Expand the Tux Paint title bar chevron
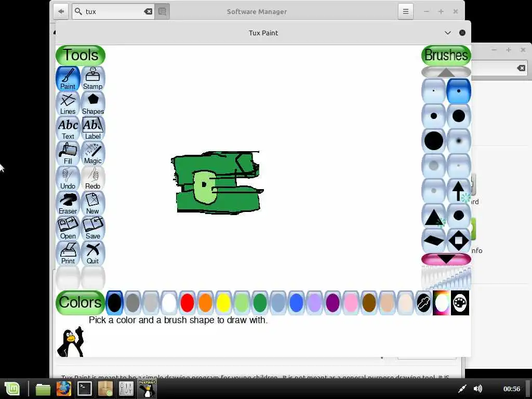The height and width of the screenshot is (399, 532). click(x=448, y=33)
